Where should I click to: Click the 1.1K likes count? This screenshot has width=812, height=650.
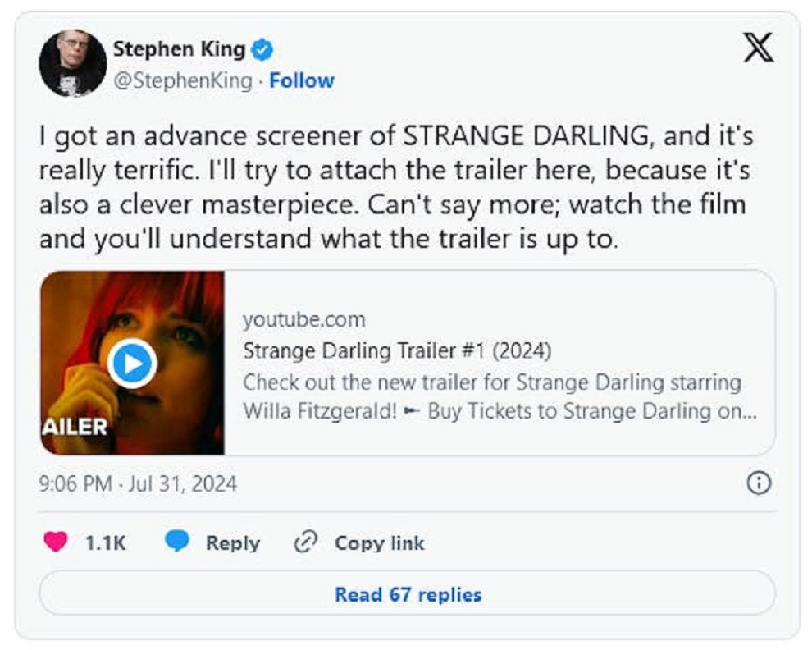tap(106, 542)
